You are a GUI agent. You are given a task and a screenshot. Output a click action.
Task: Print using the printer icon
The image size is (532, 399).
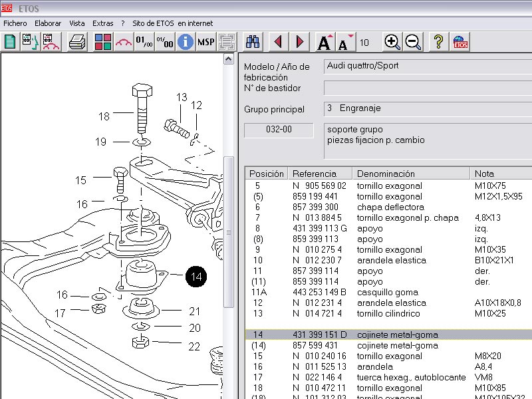[77, 42]
